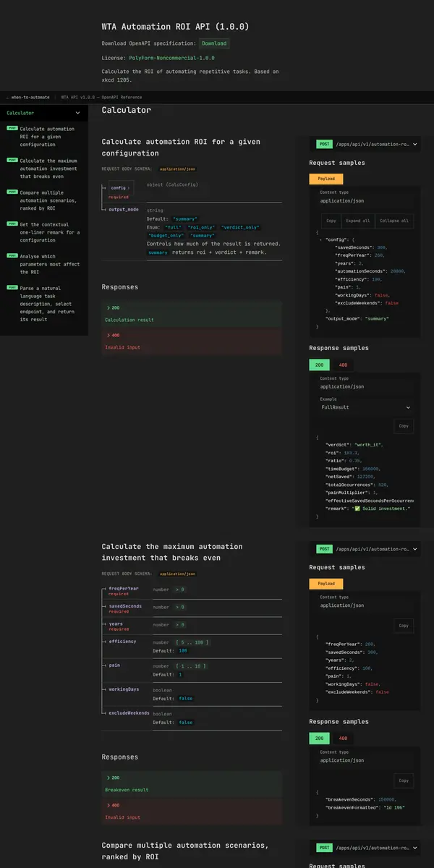Go back to when-to-automate

click(x=28, y=96)
